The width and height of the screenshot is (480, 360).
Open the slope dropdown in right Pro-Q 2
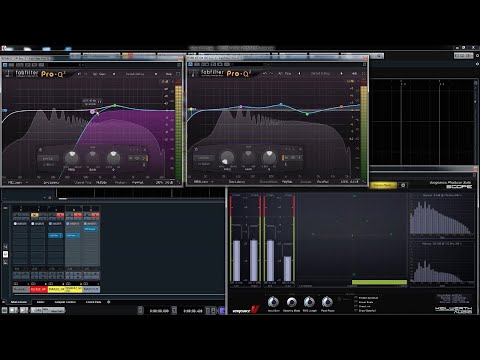[x=204, y=164]
